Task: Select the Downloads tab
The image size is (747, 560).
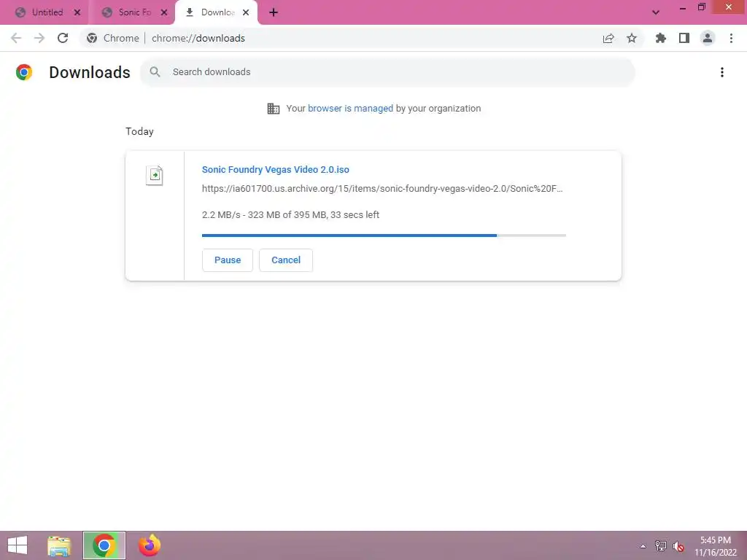Action: pos(216,12)
